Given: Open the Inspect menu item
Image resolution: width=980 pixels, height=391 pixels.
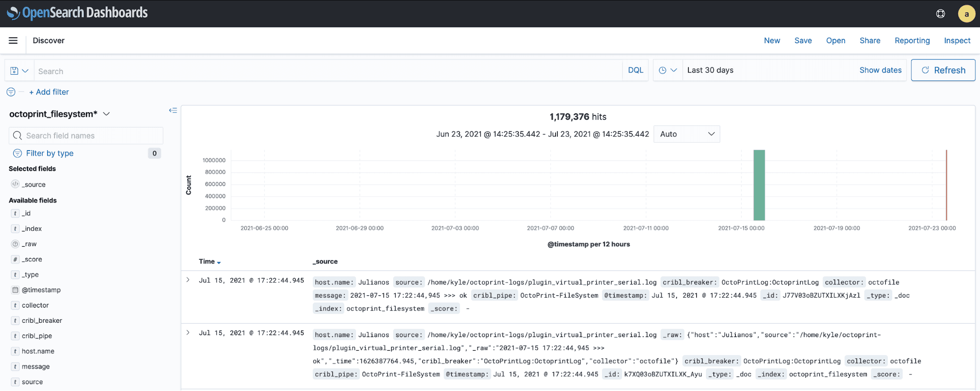Looking at the screenshot, I should pos(957,41).
